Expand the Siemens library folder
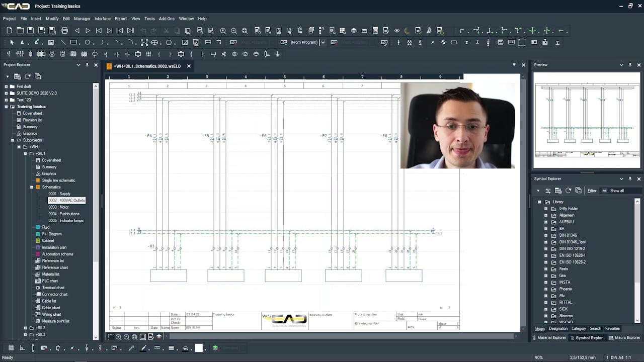The height and width of the screenshot is (362, 644). 546,316
